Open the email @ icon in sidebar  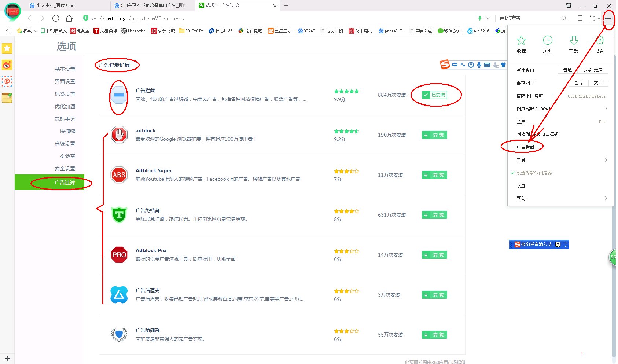click(7, 81)
